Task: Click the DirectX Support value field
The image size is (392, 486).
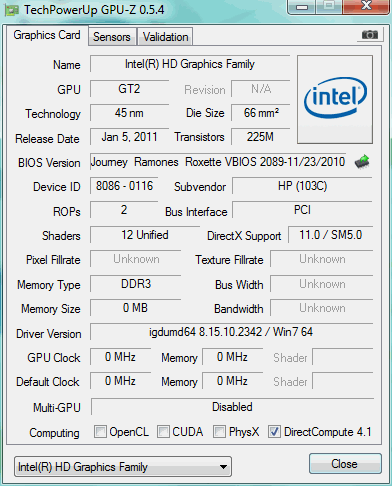Action: pos(330,235)
